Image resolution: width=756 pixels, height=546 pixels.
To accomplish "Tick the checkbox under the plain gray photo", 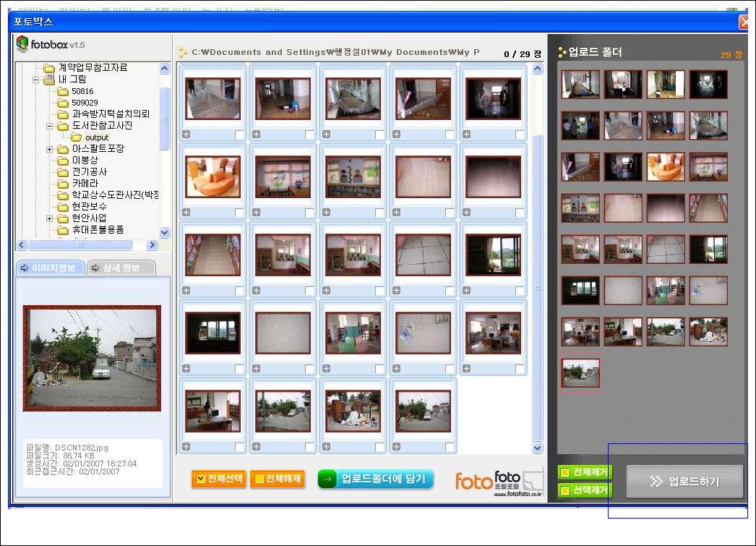I will pyautogui.click(x=309, y=369).
